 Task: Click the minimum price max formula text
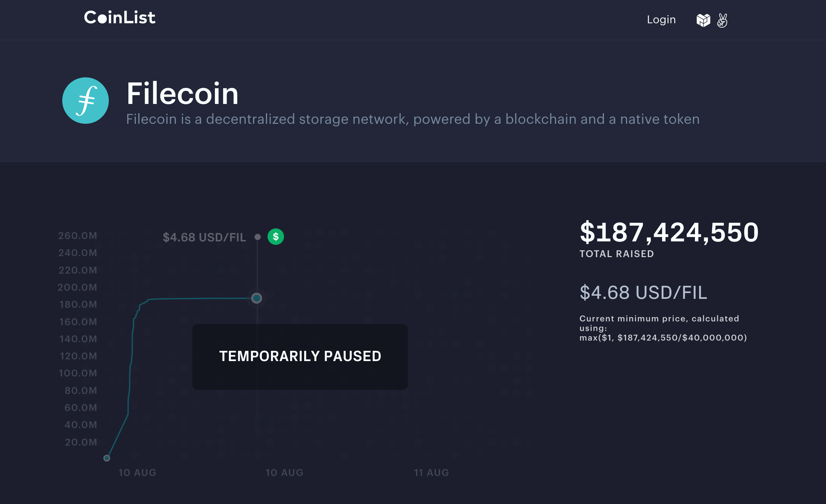point(663,338)
